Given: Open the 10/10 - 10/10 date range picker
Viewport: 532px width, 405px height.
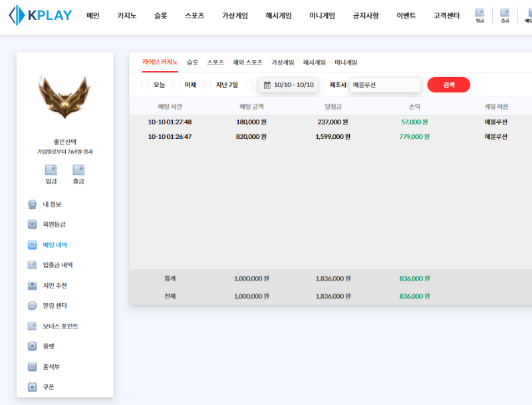Looking at the screenshot, I should click(289, 85).
